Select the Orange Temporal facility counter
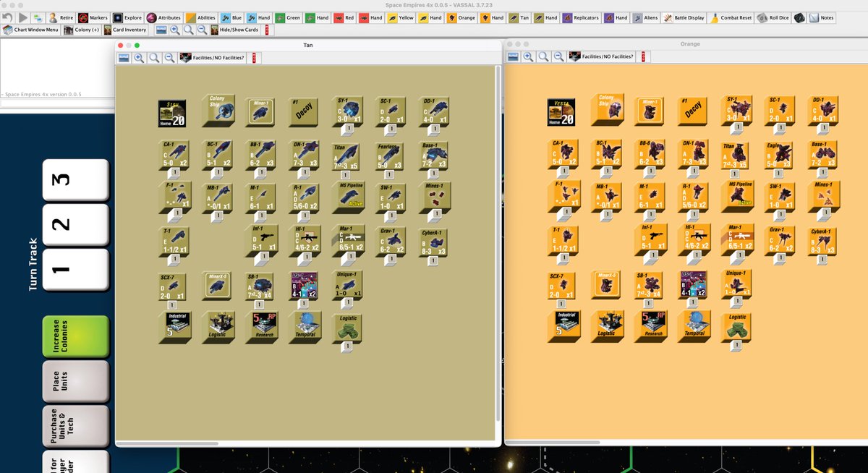This screenshot has width=868, height=473. (696, 325)
